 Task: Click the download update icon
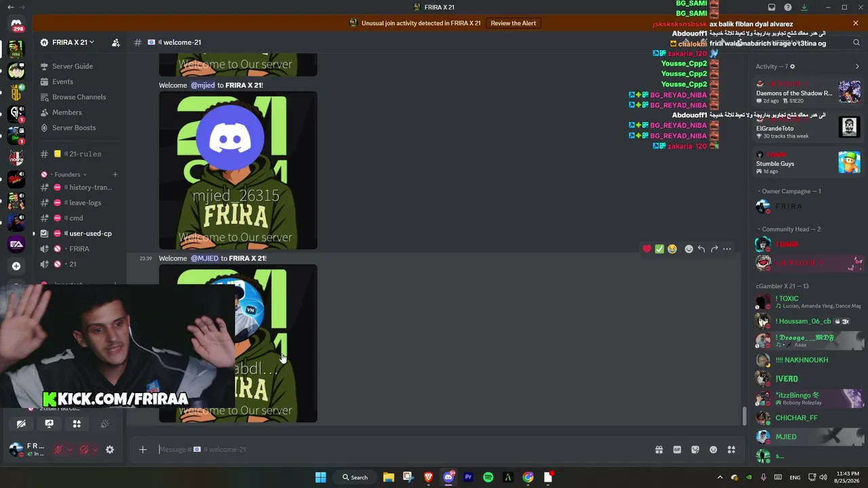(804, 7)
